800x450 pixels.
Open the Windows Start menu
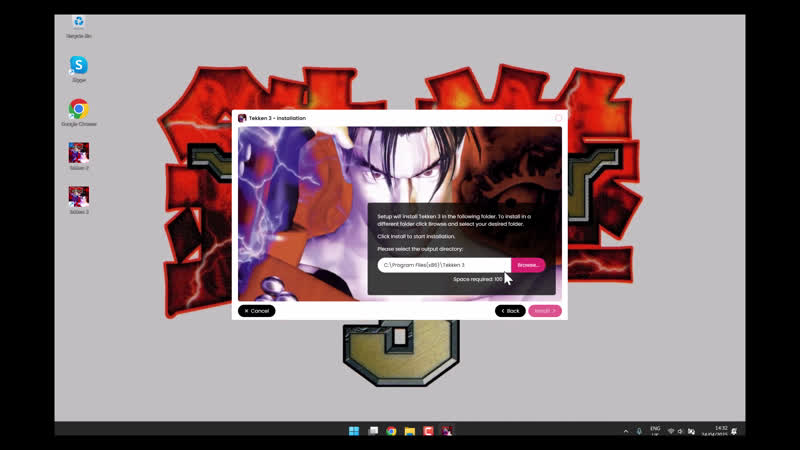(354, 431)
